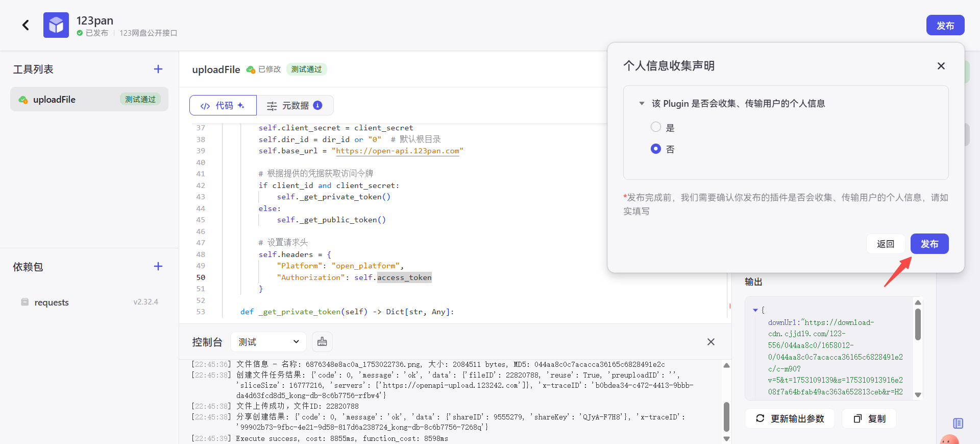Click 更新输出参数 button
The height and width of the screenshot is (444, 980).
[x=790, y=418]
